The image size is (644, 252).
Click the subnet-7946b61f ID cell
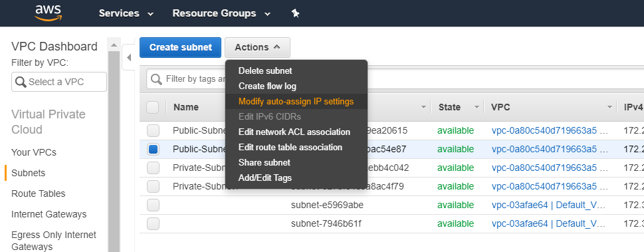coord(326,223)
